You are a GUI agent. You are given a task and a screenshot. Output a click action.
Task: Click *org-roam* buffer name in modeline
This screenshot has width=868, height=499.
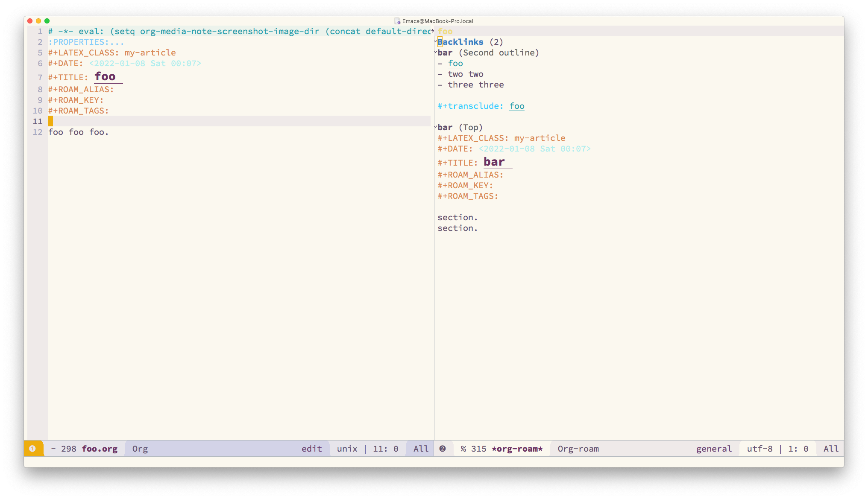click(x=517, y=449)
